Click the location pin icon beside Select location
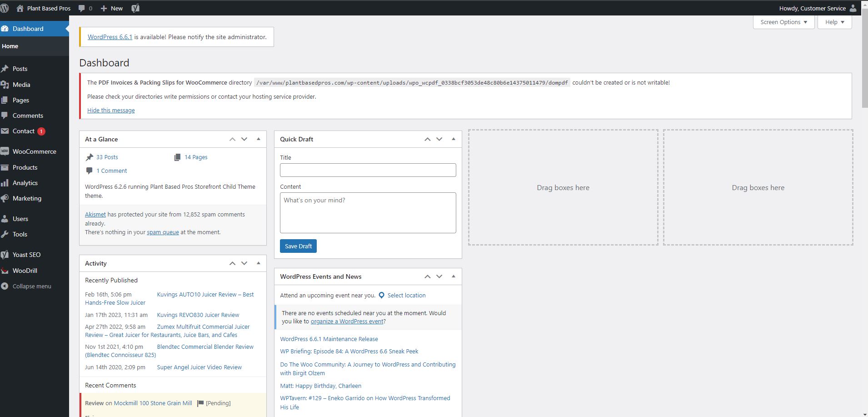The width and height of the screenshot is (868, 417). 382,295
